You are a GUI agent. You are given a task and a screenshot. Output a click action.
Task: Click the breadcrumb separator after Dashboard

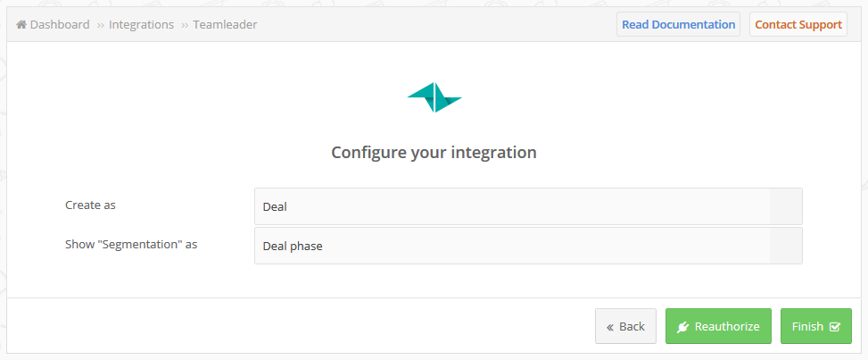point(100,25)
